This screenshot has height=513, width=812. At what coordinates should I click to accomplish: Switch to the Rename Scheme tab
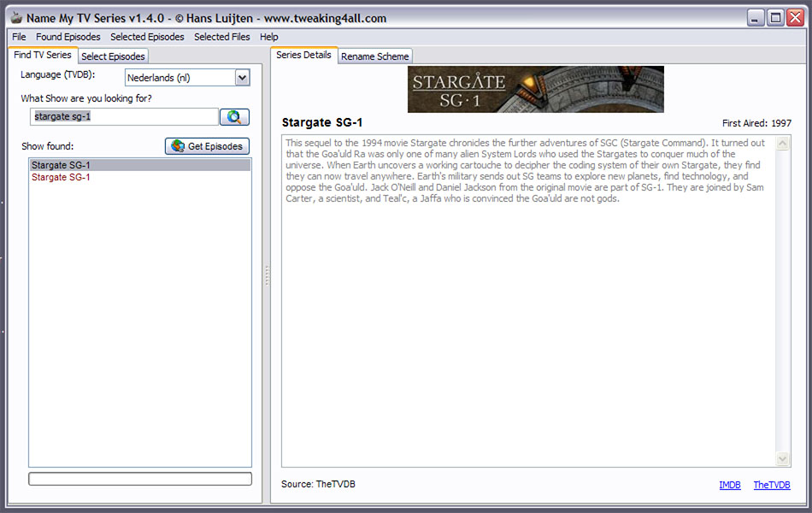coord(375,56)
